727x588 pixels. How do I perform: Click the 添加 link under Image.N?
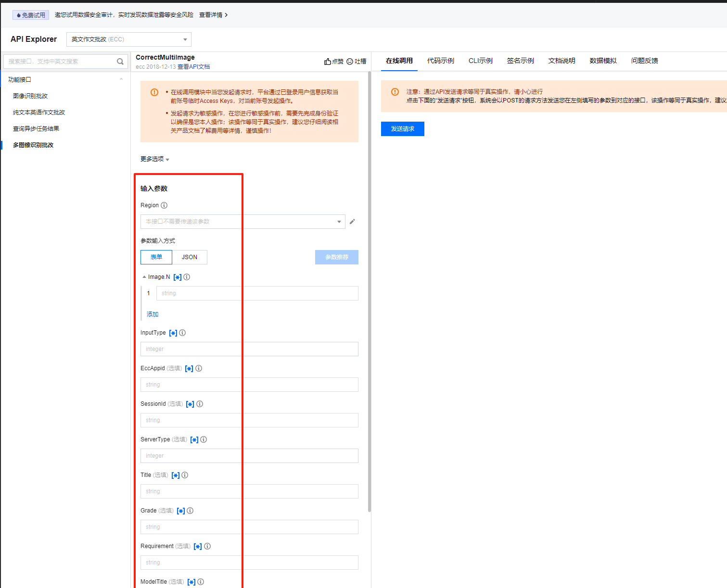pyautogui.click(x=153, y=314)
